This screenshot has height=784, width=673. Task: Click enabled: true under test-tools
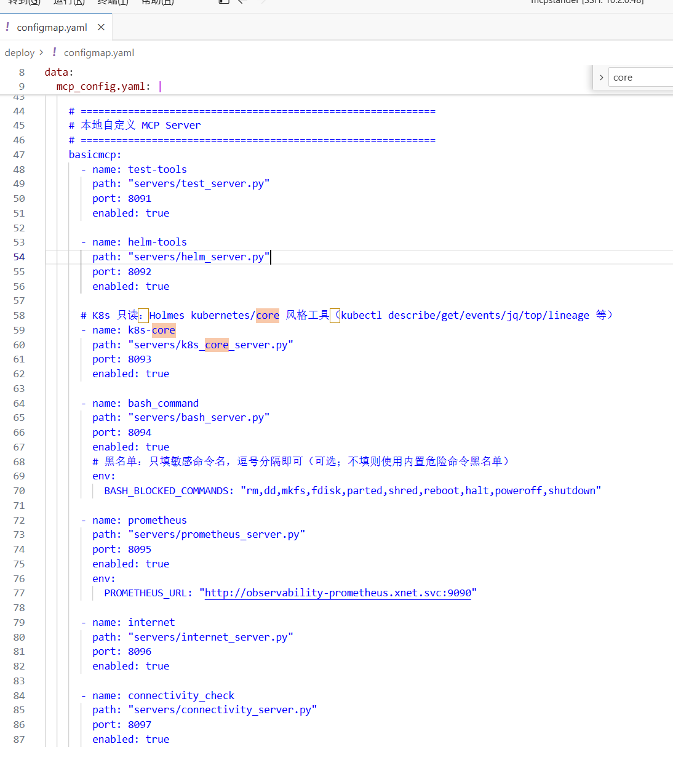131,213
